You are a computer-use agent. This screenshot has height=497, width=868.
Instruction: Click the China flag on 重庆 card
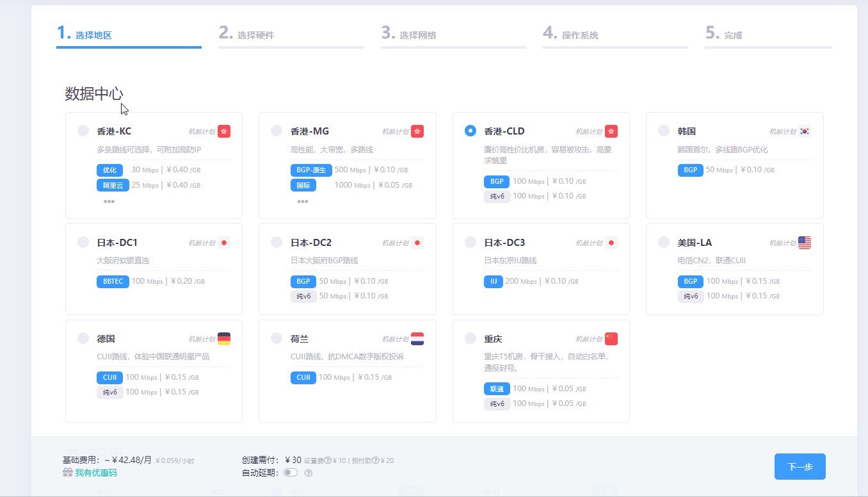[x=611, y=339]
